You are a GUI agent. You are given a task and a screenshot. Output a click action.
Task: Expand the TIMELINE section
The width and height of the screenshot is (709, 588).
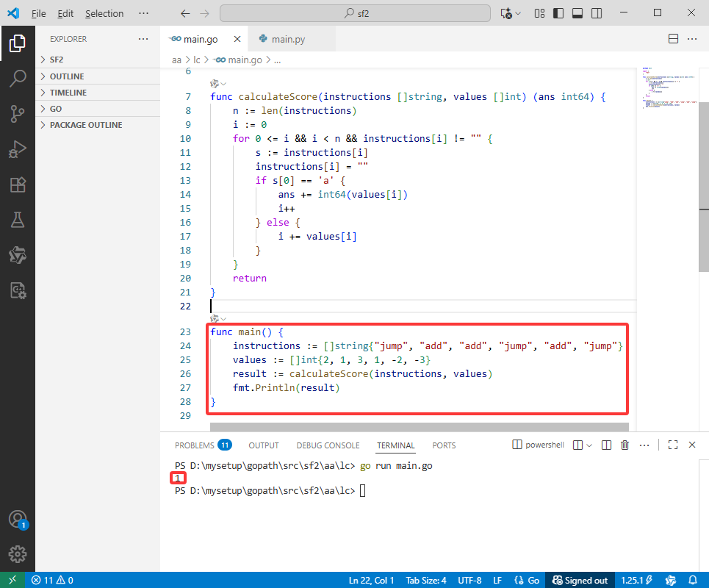coord(98,93)
